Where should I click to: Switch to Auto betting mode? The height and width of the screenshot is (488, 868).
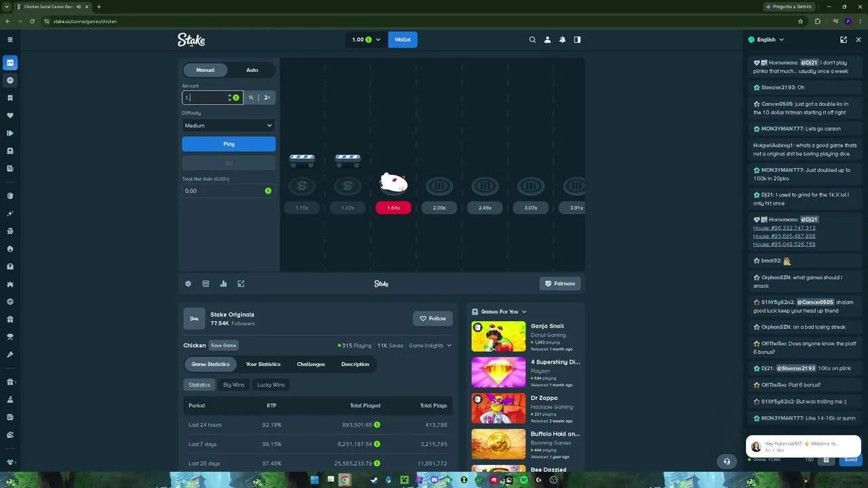(x=252, y=70)
